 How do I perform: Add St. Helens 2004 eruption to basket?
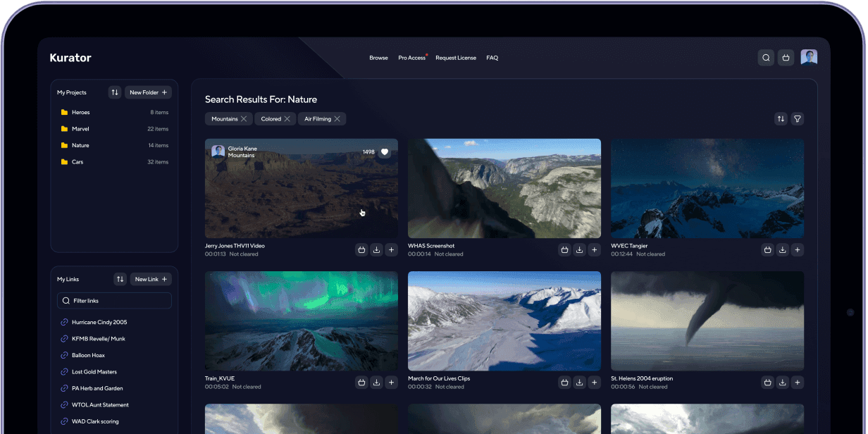coord(767,383)
